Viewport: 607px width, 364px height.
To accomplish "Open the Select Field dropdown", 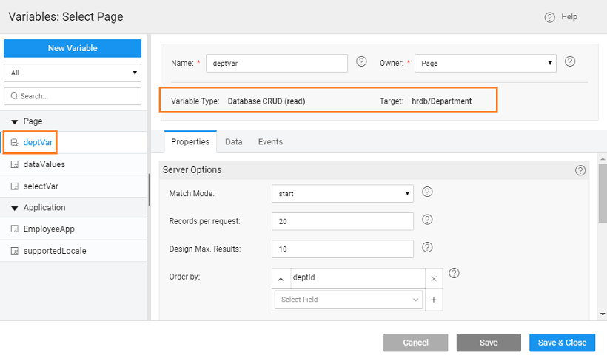I will pyautogui.click(x=348, y=300).
